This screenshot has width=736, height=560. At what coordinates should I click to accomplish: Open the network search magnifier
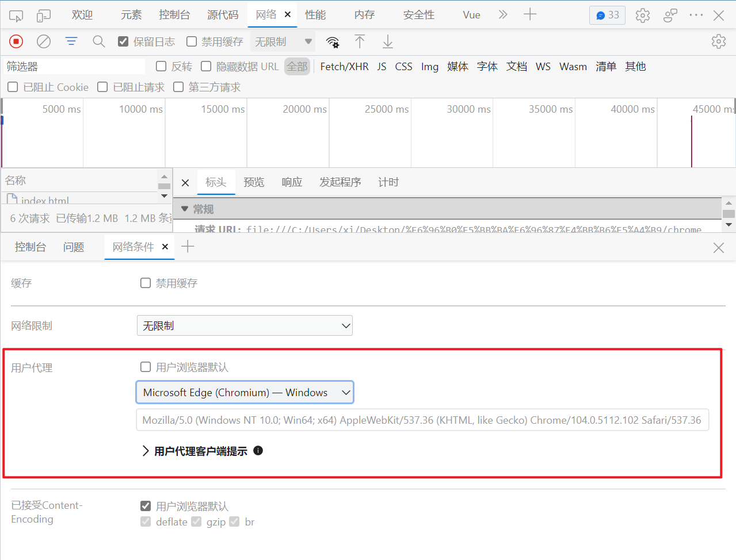click(x=99, y=41)
